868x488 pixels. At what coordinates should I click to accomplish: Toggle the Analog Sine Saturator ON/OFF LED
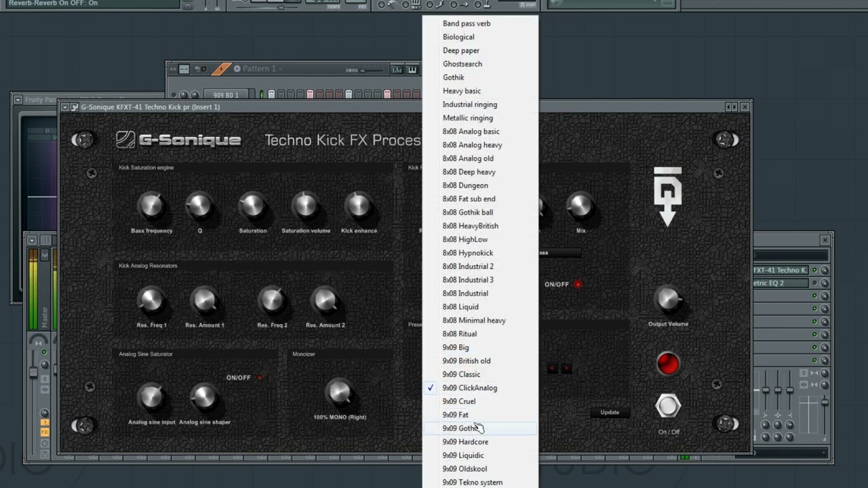(x=260, y=378)
